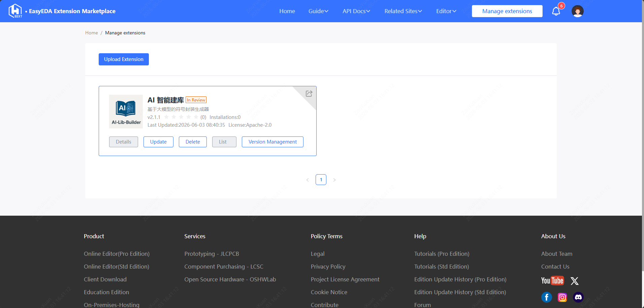Click the In Review status badge
644x308 pixels.
(x=196, y=100)
